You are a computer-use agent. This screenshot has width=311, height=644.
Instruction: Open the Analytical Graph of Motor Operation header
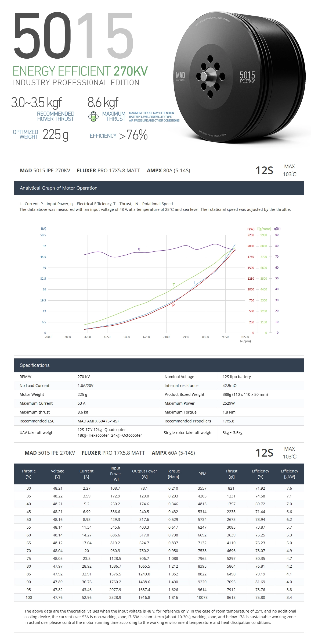59,188
